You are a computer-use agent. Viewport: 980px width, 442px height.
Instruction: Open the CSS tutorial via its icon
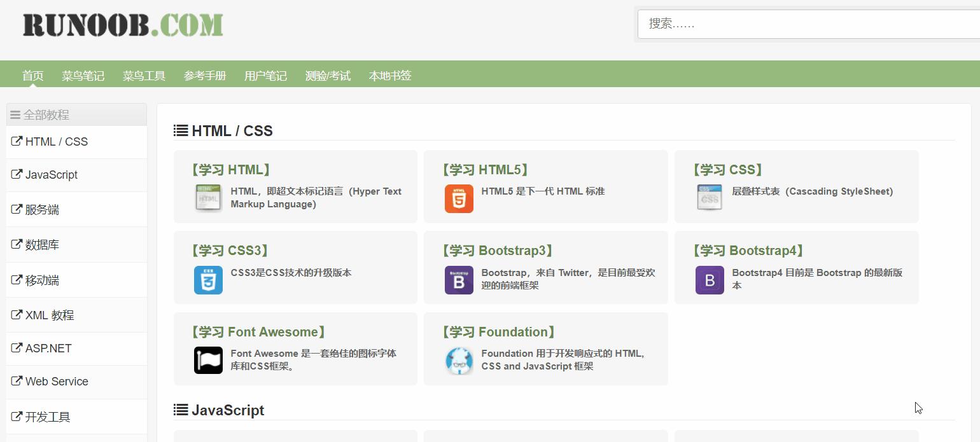709,197
